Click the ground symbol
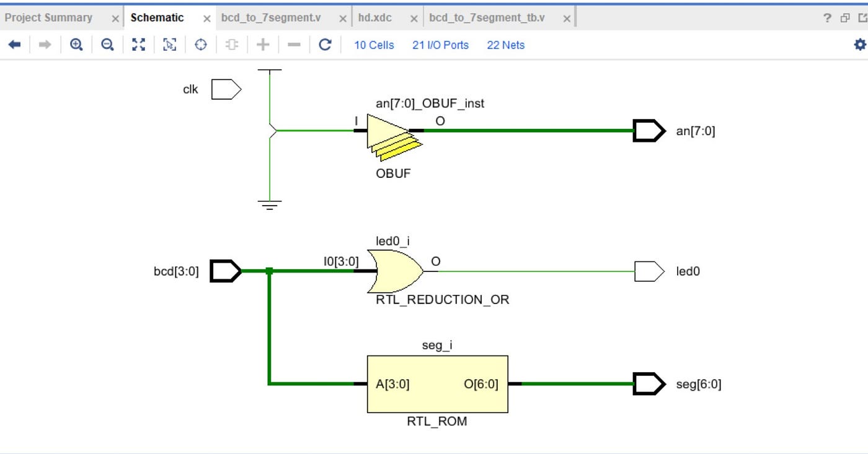 pos(269,205)
